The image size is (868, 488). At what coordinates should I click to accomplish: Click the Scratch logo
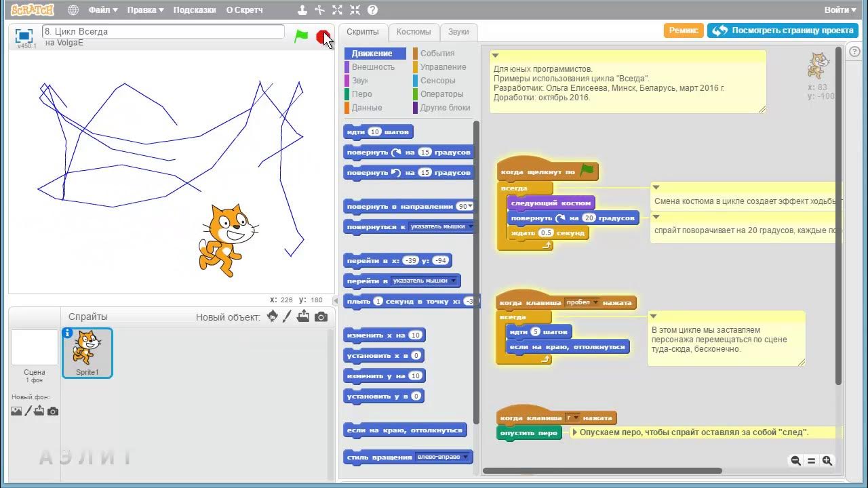(33, 10)
